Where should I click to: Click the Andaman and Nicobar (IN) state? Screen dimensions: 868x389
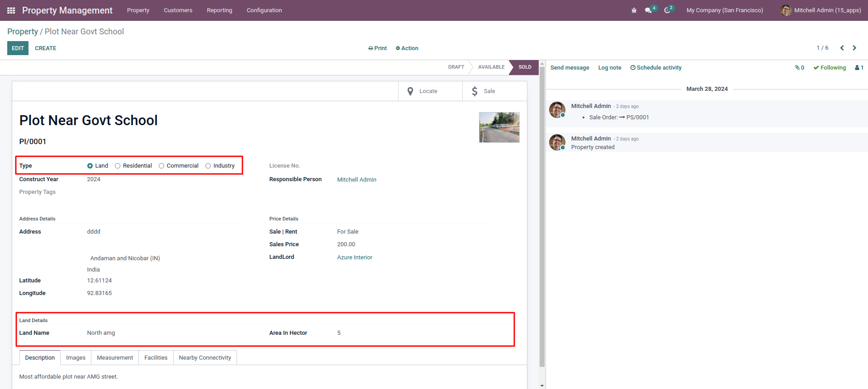point(125,258)
